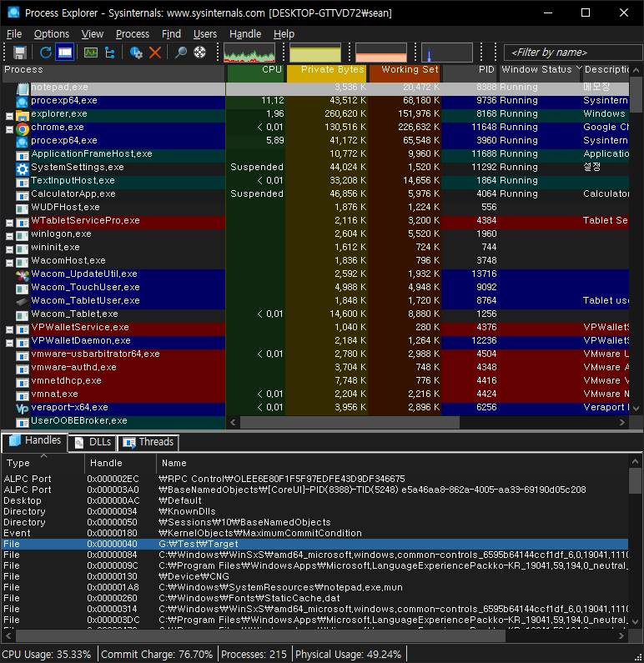Screen dimensions: 644x663
Task: Collapse the chrome.exe tree node
Action: [9, 130]
